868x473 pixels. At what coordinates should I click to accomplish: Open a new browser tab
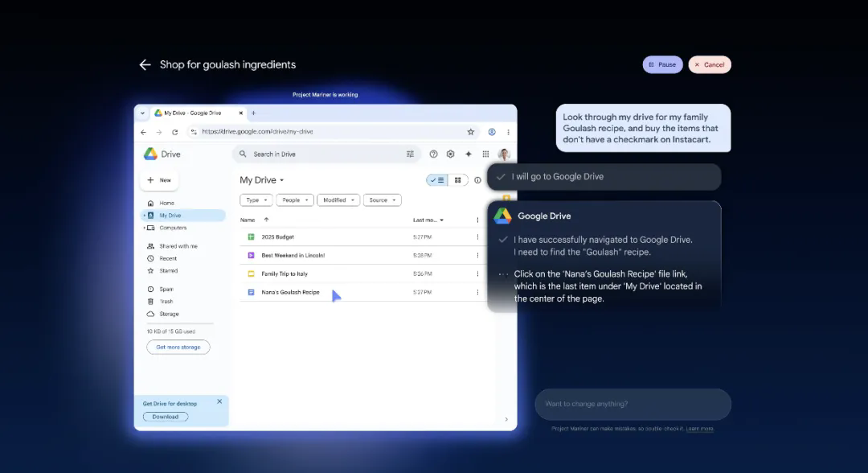pyautogui.click(x=253, y=113)
